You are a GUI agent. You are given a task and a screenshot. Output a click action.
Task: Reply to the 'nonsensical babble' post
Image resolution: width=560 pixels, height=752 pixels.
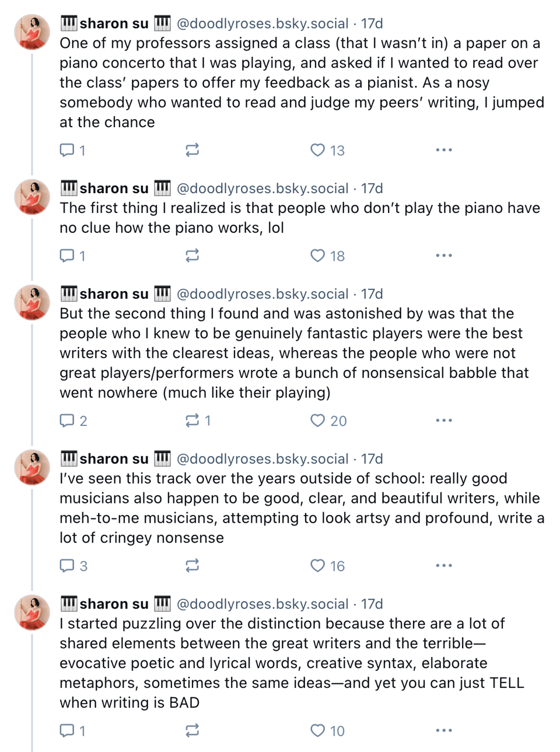pyautogui.click(x=68, y=421)
